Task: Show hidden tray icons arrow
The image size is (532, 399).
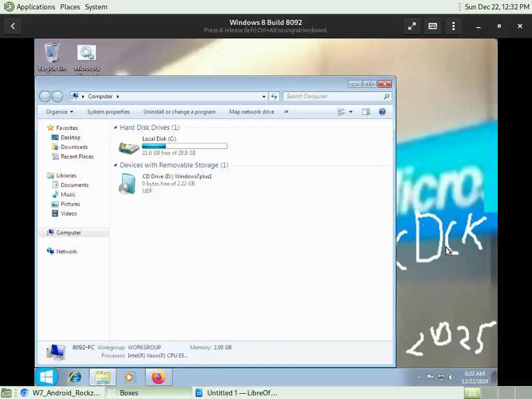Action: point(419,377)
